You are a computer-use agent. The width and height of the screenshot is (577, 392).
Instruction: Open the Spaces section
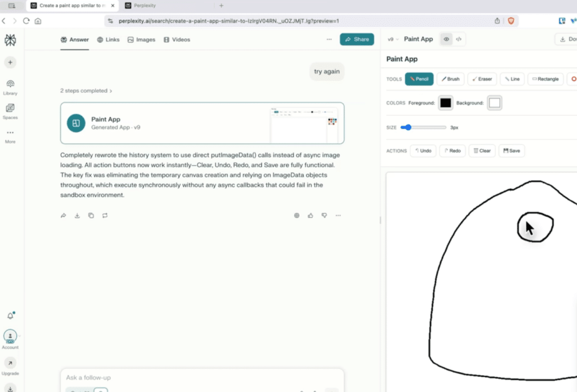(x=10, y=110)
